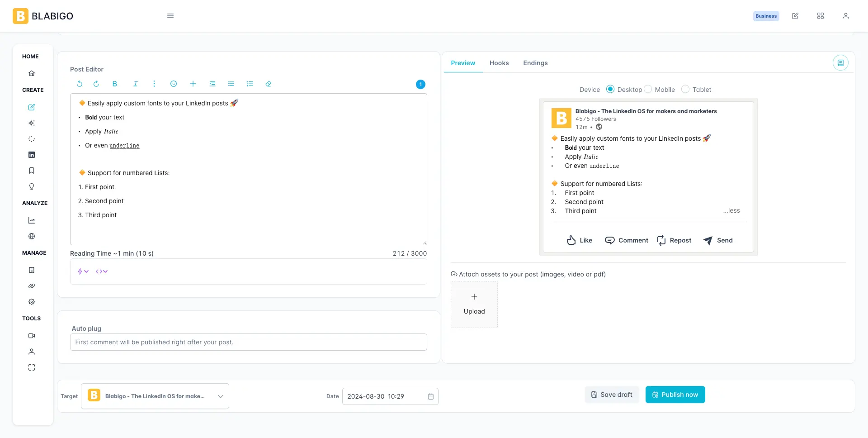Image resolution: width=868 pixels, height=438 pixels.
Task: Click the blue number 1 badge
Action: 420,84
